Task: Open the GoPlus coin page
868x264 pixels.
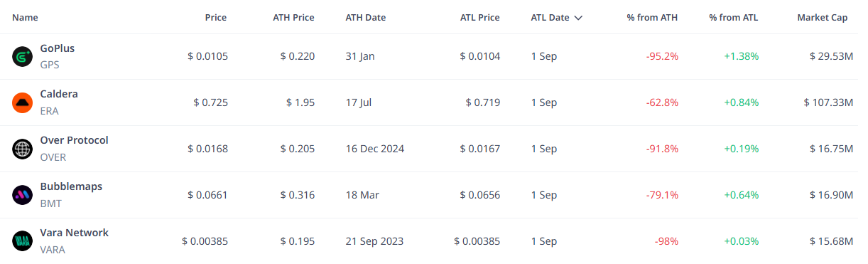Action: pyautogui.click(x=58, y=48)
